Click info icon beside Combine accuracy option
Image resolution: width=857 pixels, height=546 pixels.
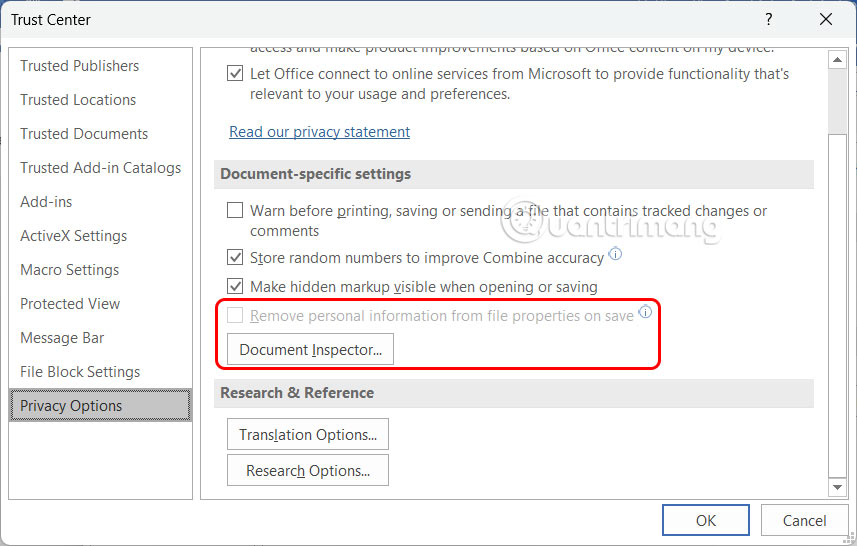(616, 255)
